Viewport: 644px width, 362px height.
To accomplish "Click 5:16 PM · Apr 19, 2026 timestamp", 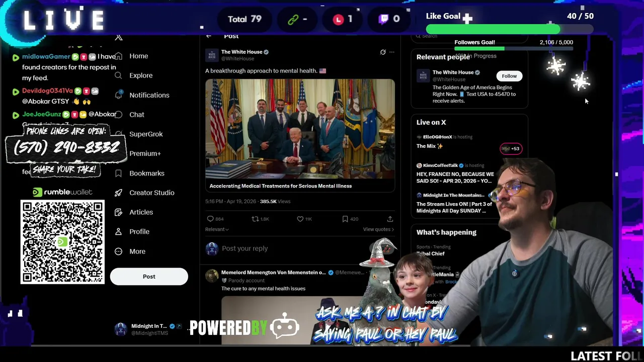I will coord(230,201).
